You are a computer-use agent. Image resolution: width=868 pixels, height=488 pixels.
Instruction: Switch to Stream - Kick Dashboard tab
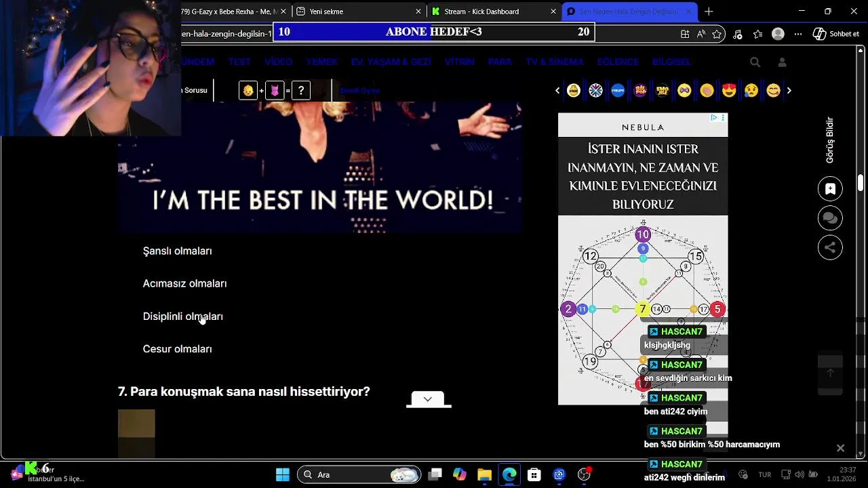click(495, 12)
